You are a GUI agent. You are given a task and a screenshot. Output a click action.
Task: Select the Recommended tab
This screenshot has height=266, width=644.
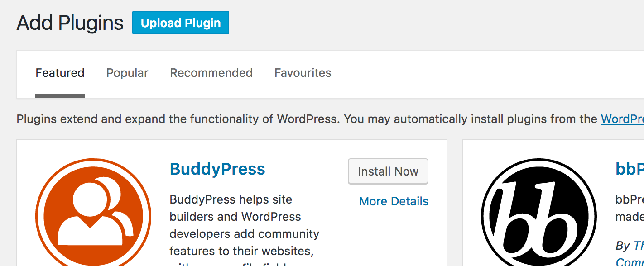click(211, 73)
